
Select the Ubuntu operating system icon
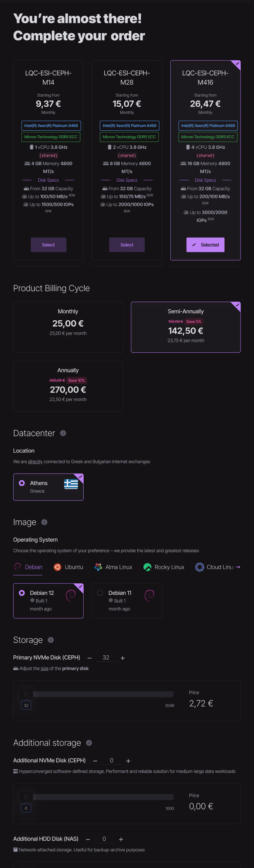click(57, 567)
